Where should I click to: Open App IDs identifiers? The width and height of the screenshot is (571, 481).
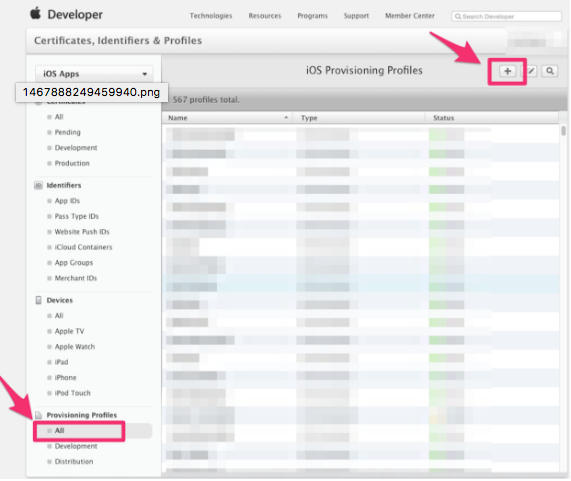click(x=67, y=201)
